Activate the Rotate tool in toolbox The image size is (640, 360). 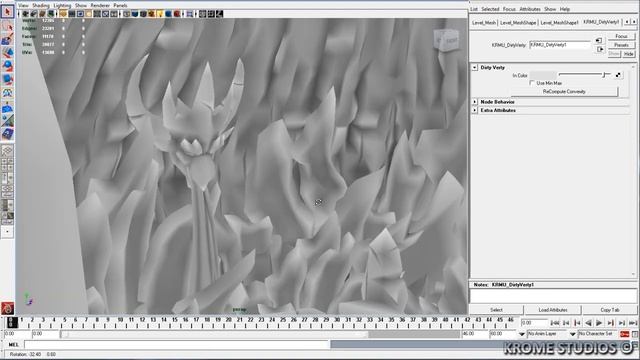pos(7,66)
